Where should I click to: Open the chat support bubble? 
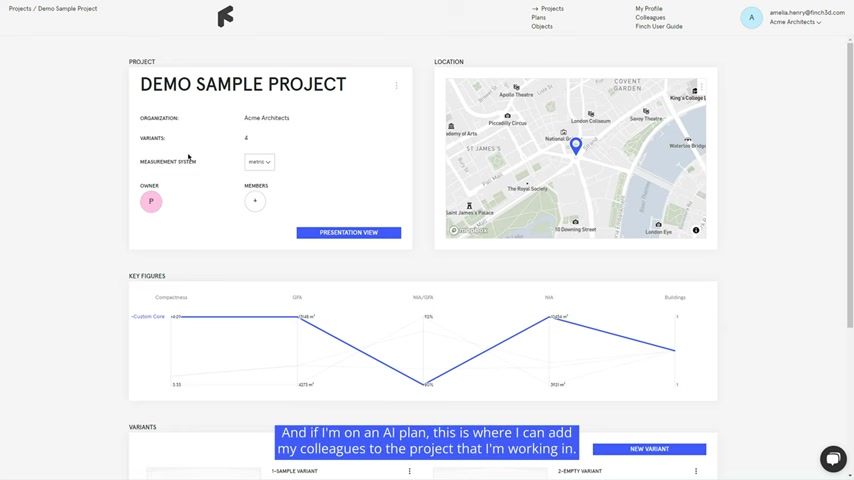(x=833, y=459)
